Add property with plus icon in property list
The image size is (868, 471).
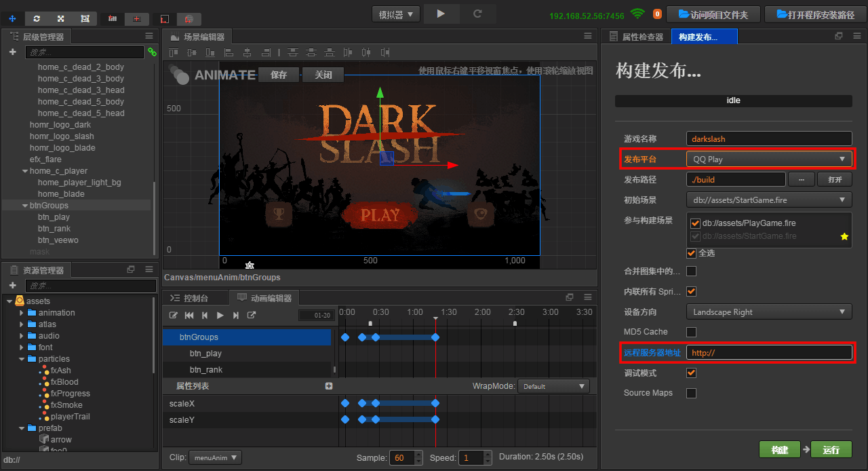click(329, 386)
